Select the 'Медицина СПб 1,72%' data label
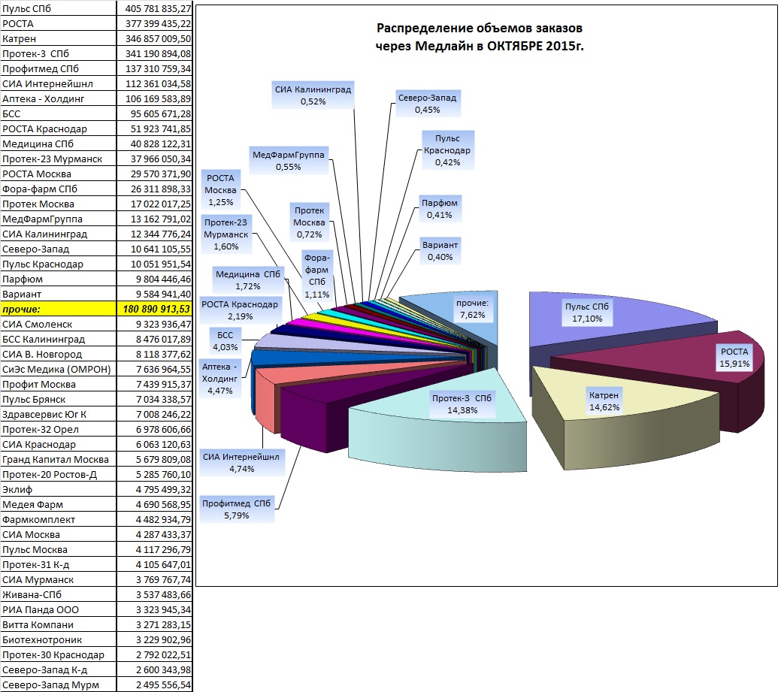The height and width of the screenshot is (692, 784). point(248,280)
